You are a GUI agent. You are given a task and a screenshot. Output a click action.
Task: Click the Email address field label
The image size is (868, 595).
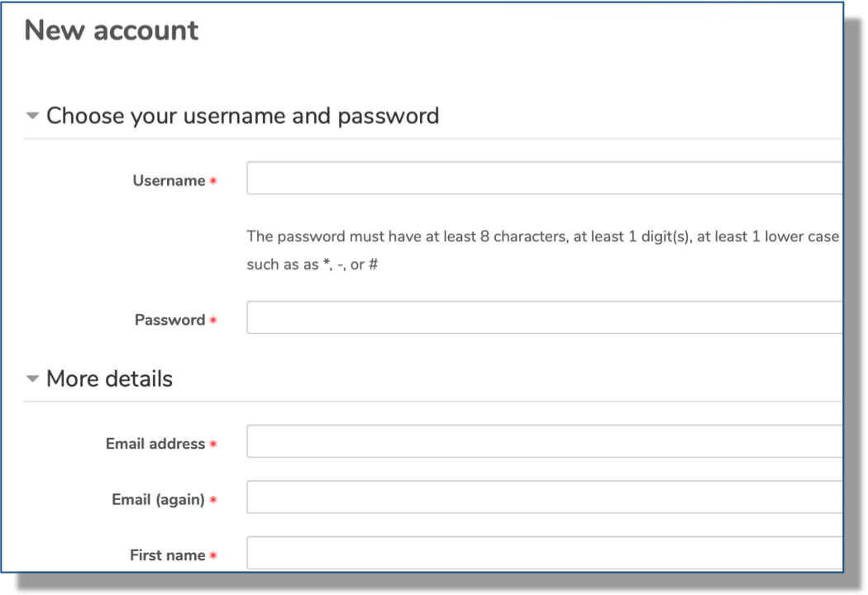(x=155, y=444)
